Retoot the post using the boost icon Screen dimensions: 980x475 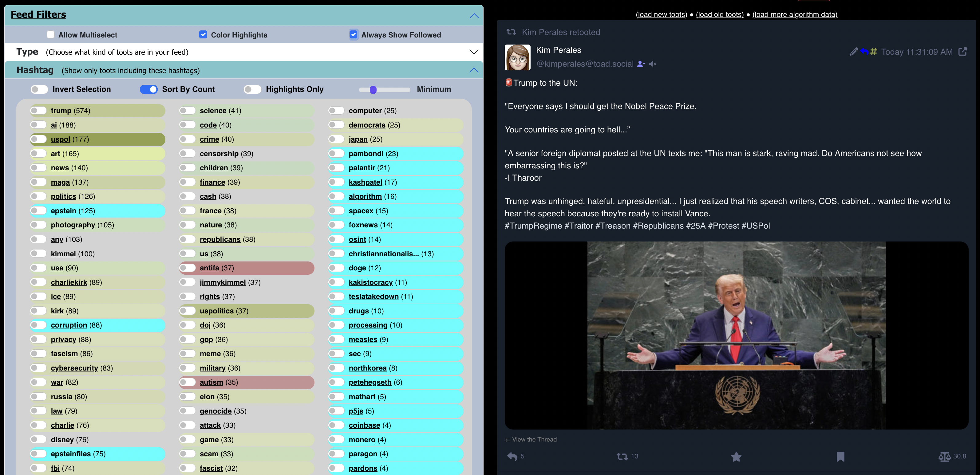622,456
